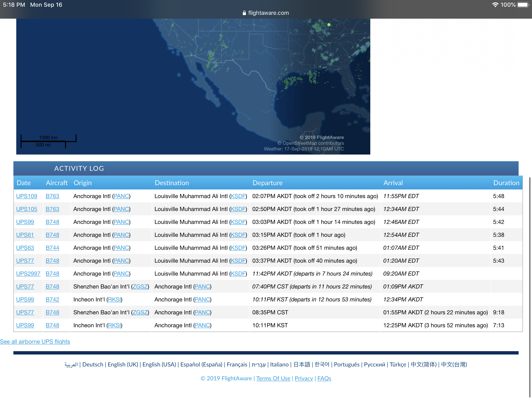Switch language to Italiano
The width and height of the screenshot is (532, 399).
click(x=279, y=365)
